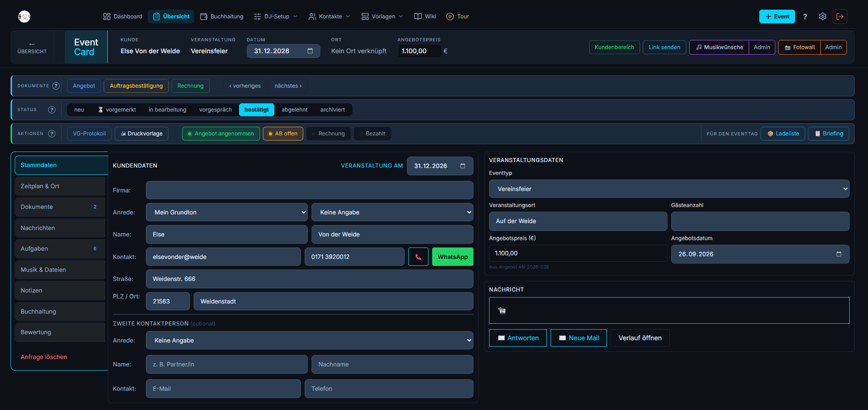Click into Firma input field
Screen dimensions: 868x410
coord(310,190)
